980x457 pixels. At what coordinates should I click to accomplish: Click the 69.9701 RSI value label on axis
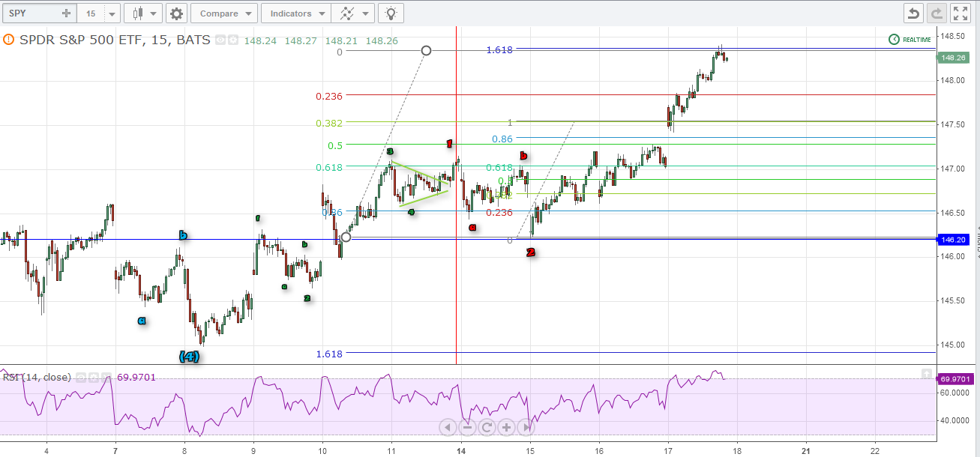[955, 380]
